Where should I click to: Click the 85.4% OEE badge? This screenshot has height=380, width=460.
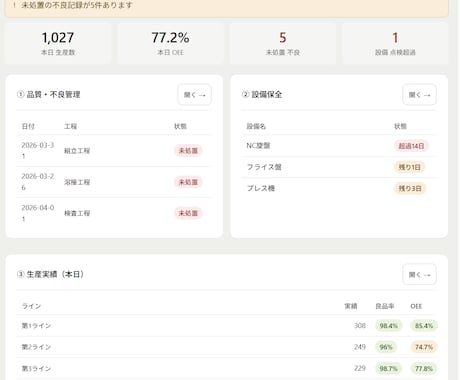click(x=424, y=326)
